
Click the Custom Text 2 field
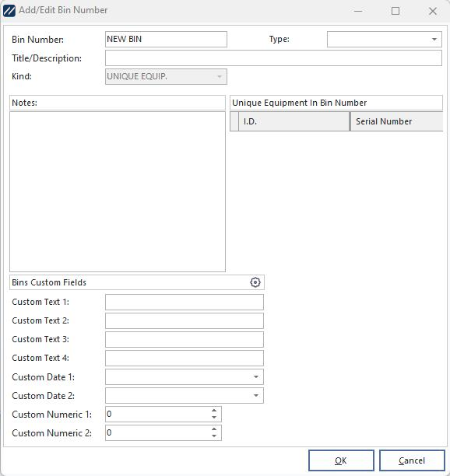[185, 321]
